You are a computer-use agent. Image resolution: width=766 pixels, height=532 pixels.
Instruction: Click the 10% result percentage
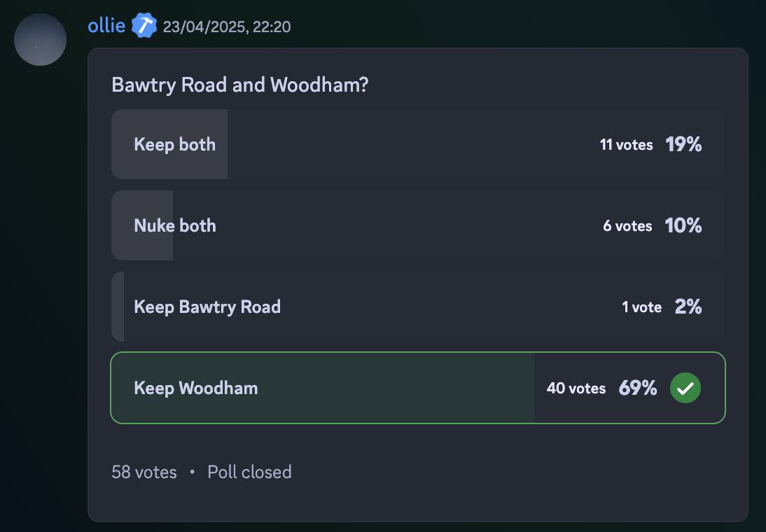coord(683,225)
